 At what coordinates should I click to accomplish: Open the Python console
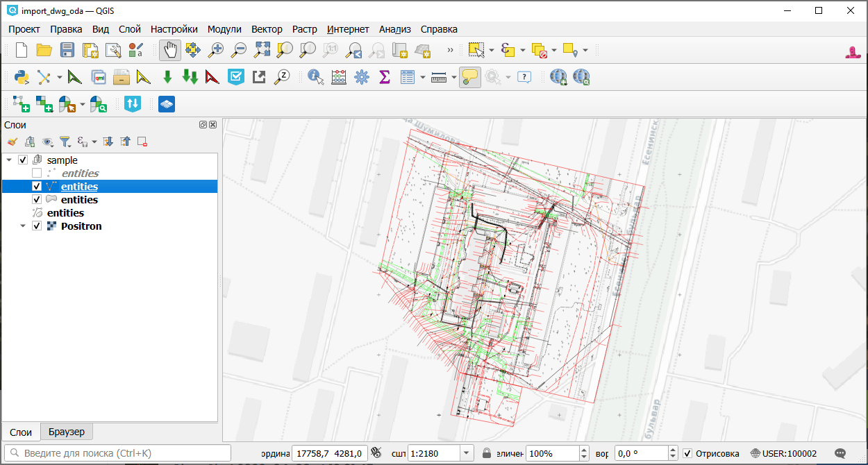pyautogui.click(x=21, y=77)
